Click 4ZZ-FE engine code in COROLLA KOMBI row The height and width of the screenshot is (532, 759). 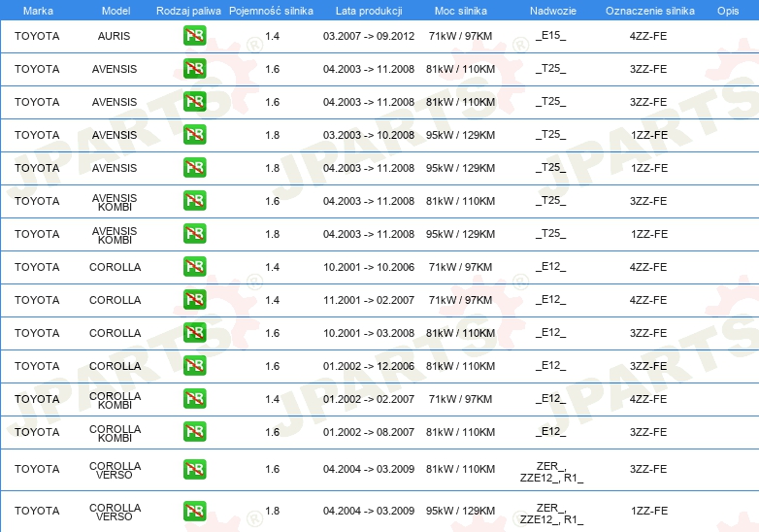tap(648, 399)
